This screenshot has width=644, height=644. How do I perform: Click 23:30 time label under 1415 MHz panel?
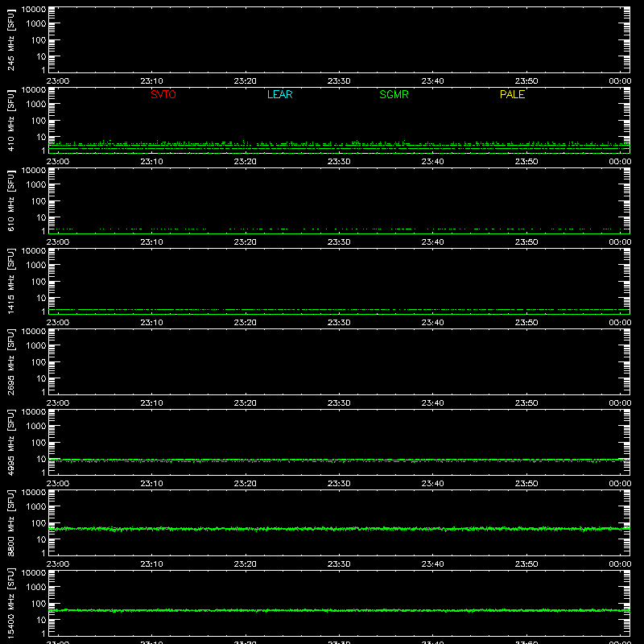click(339, 323)
